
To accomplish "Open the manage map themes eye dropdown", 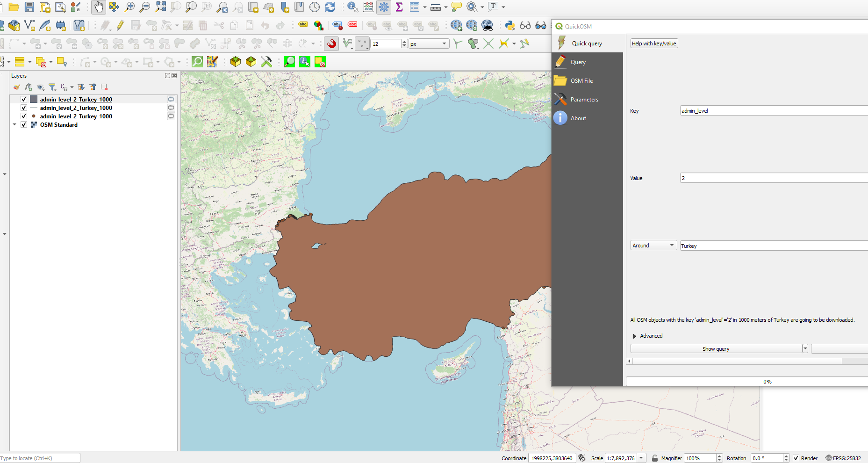I will click(41, 87).
